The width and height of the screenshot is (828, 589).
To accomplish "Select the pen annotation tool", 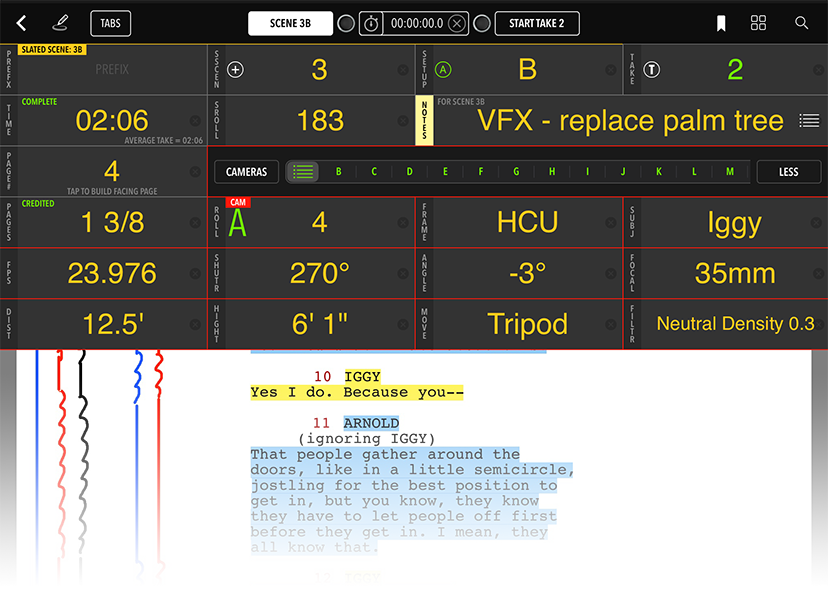I will point(60,23).
